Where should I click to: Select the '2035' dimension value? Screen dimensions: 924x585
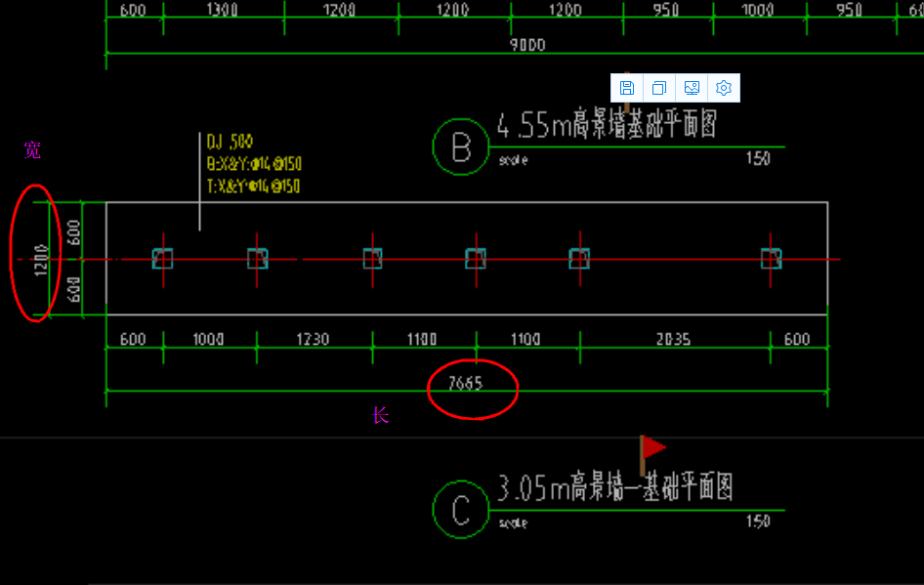click(x=673, y=339)
